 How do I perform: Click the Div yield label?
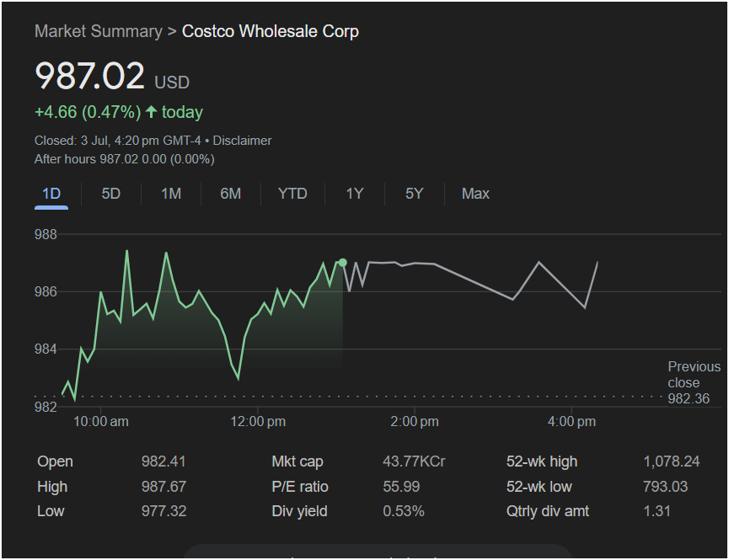tap(299, 511)
